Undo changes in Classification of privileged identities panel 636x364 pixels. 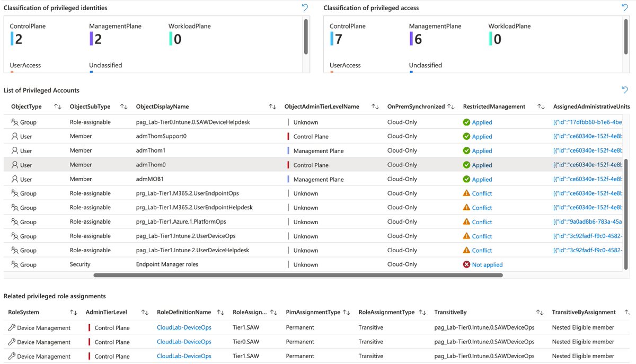click(305, 7)
